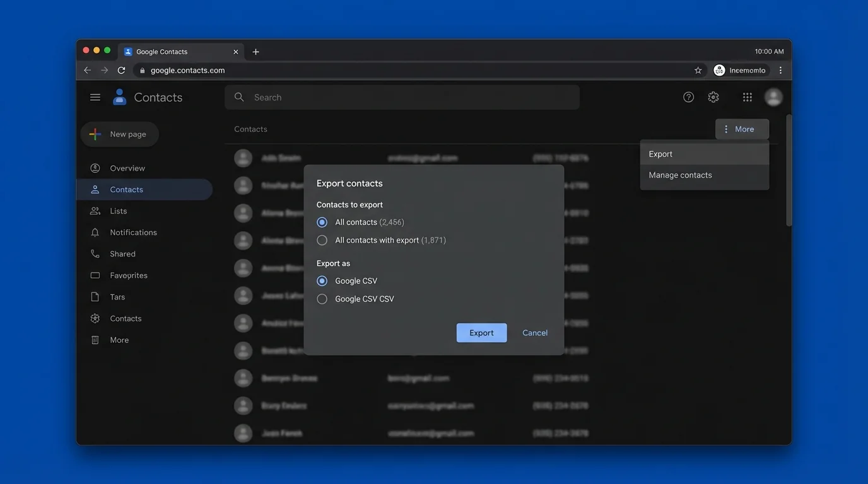Click inside the Search contacts field
The image size is (868, 484).
402,96
